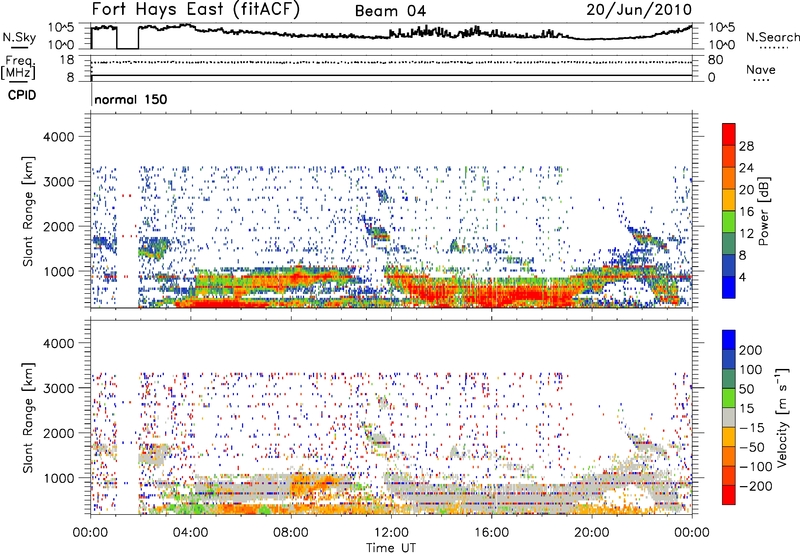
Task: Click the 'Velocity [m s-1]' color bar title
Action: (x=781, y=417)
